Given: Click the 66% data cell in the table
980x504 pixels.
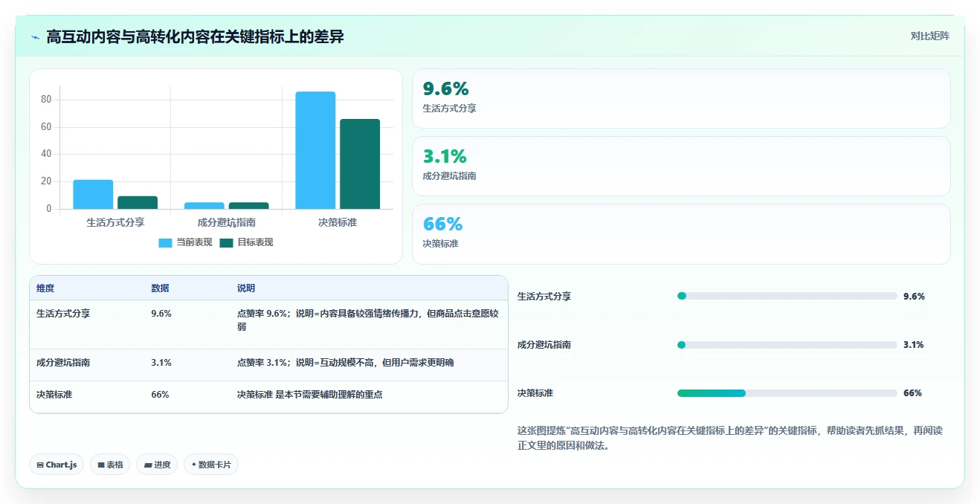Looking at the screenshot, I should pyautogui.click(x=160, y=395).
